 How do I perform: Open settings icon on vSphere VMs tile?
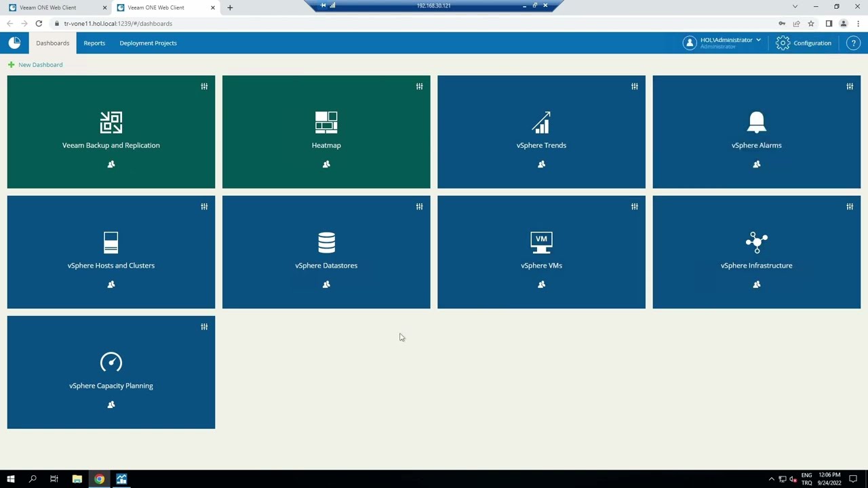[635, 206]
